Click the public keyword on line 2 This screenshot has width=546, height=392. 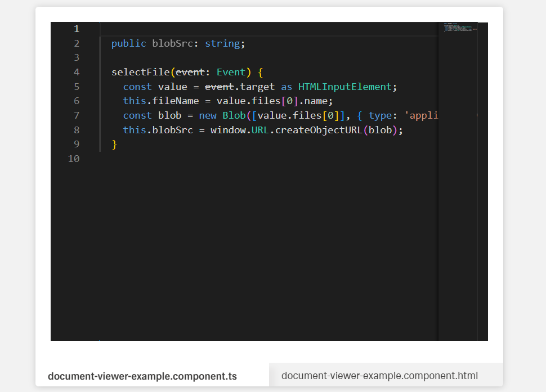tap(128, 43)
